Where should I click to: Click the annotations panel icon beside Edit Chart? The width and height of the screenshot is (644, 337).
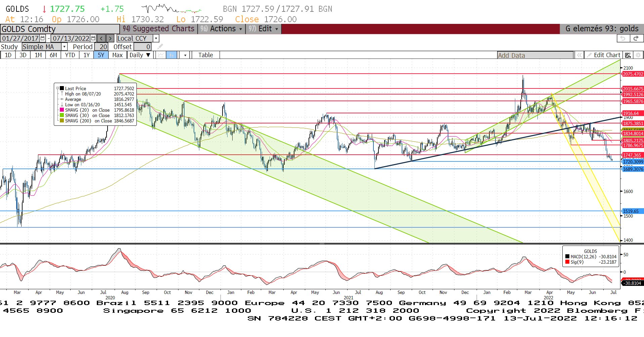pyautogui.click(x=628, y=55)
